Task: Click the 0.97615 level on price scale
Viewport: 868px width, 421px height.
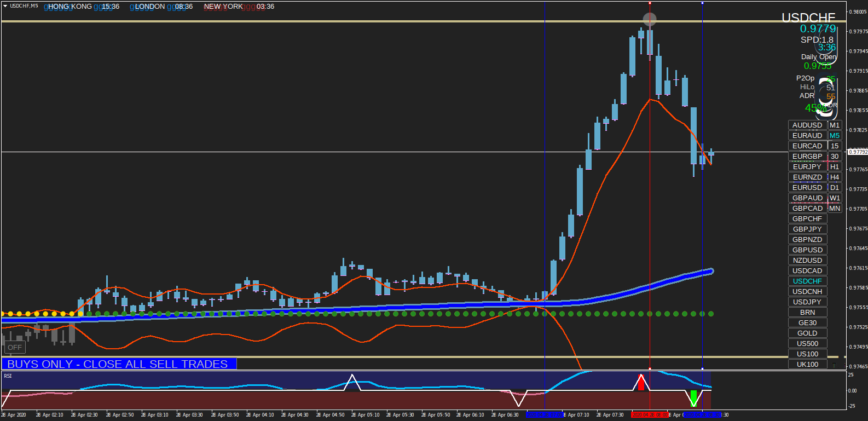Action: tap(858, 268)
